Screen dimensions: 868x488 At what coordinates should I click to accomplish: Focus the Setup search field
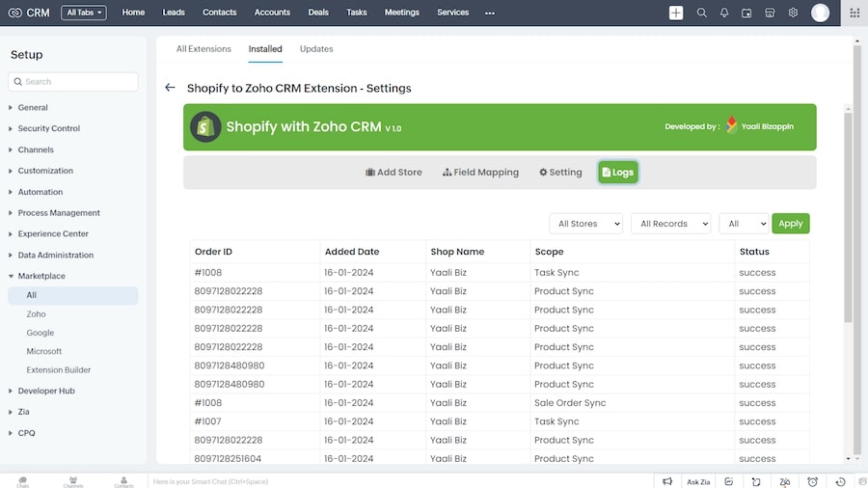click(x=73, y=81)
